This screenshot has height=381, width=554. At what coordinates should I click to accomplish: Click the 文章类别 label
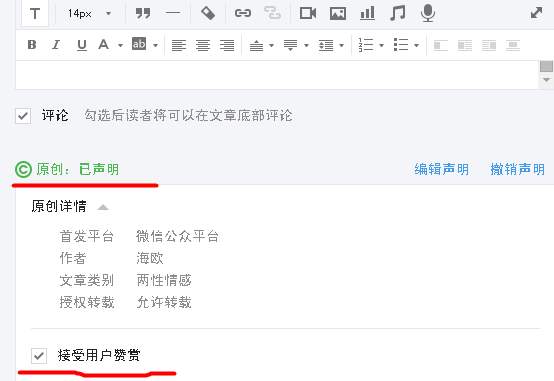coord(87,280)
